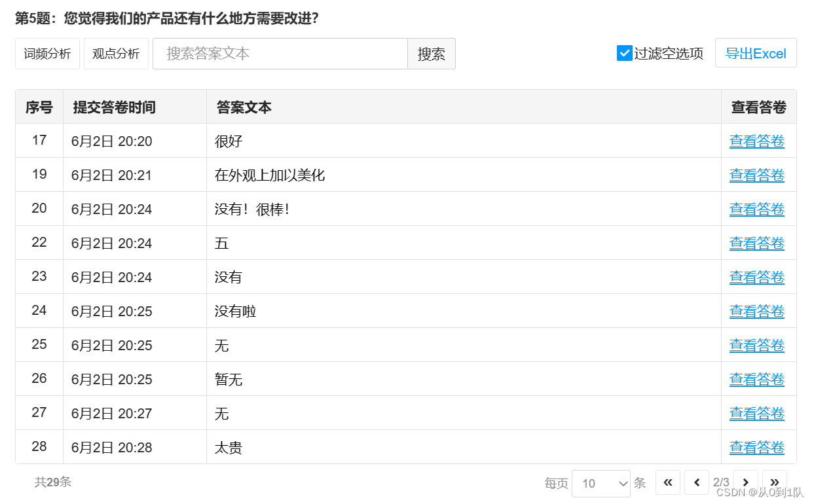814x504 pixels.
Task: Advance to next page using right chevron
Action: pos(746,482)
